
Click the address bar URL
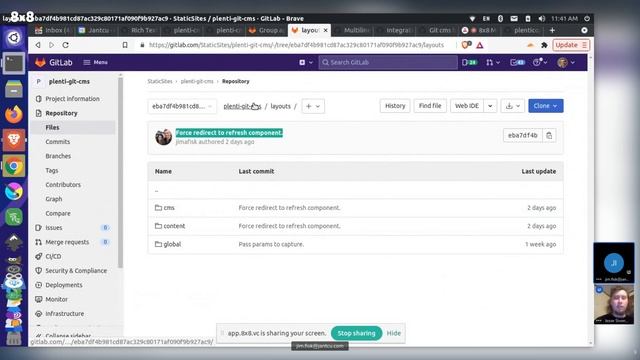pos(296,45)
